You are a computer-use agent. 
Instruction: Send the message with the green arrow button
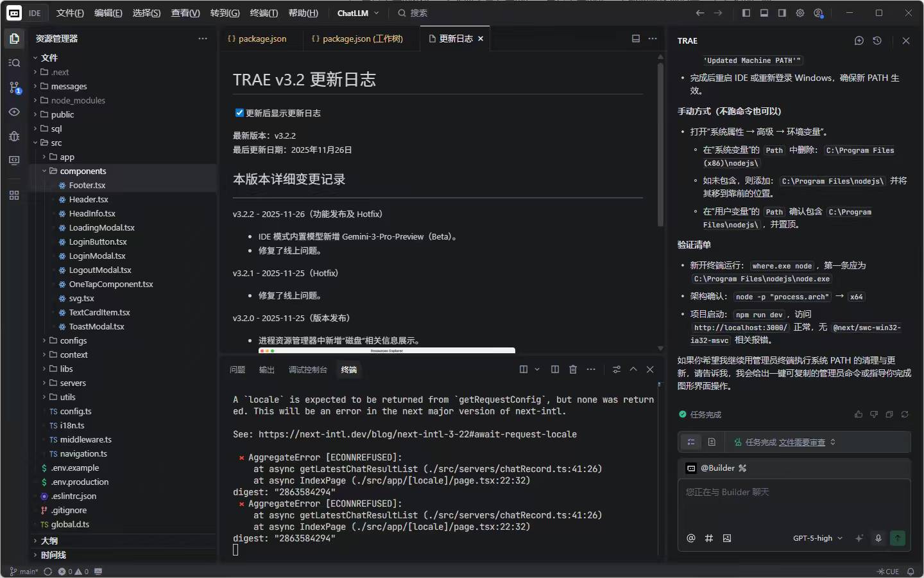[898, 538]
